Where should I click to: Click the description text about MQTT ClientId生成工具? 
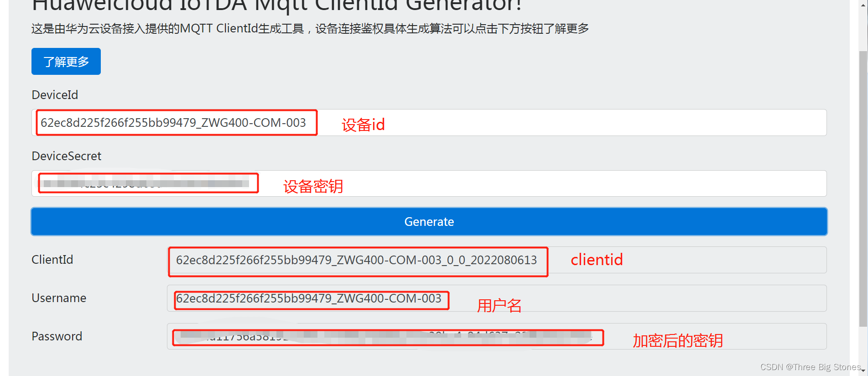coord(310,29)
